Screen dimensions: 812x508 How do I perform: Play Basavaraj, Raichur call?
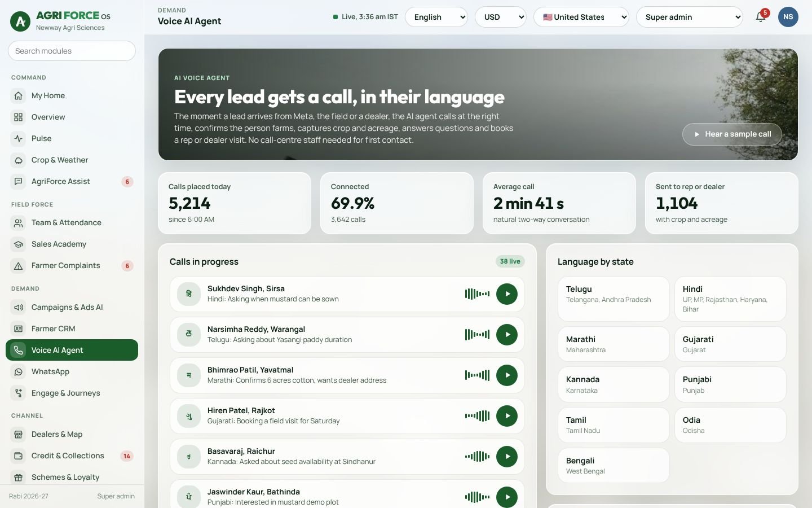[507, 457]
